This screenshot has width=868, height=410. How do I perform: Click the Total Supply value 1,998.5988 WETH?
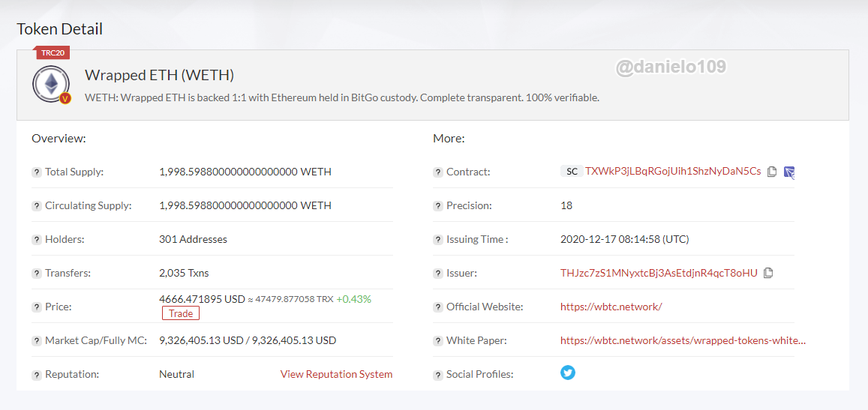[245, 172]
